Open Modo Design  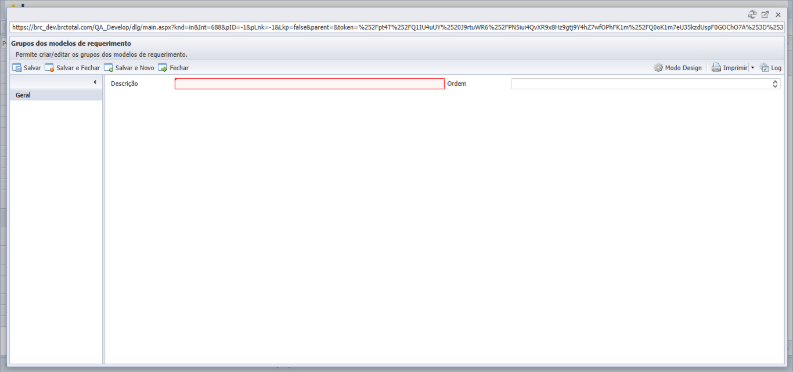click(678, 68)
